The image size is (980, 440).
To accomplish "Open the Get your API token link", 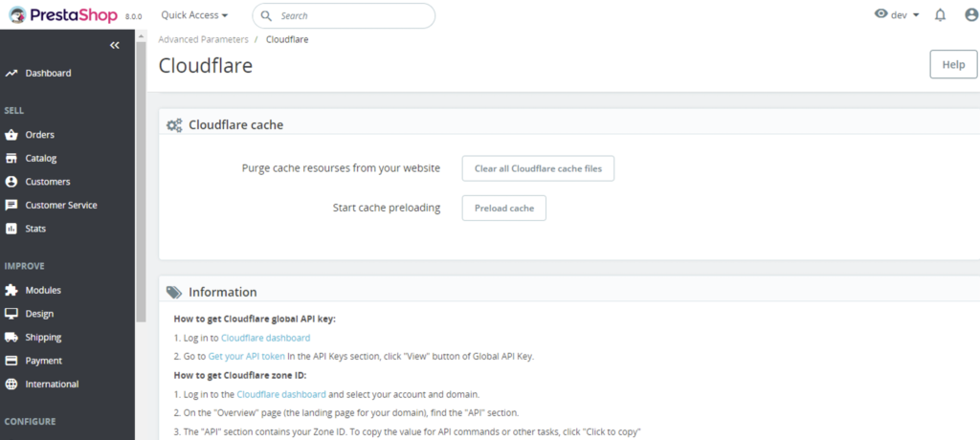I will point(246,357).
